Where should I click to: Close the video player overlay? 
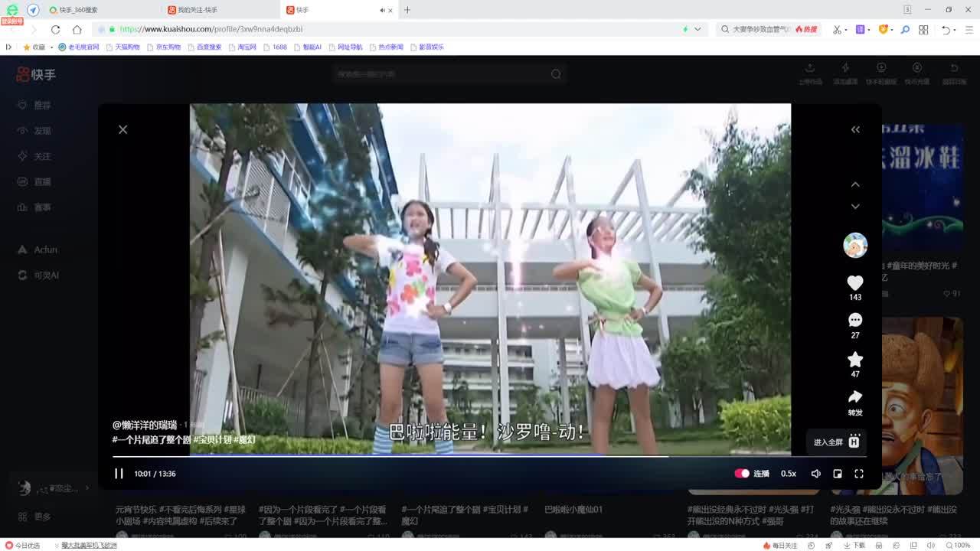point(122,129)
